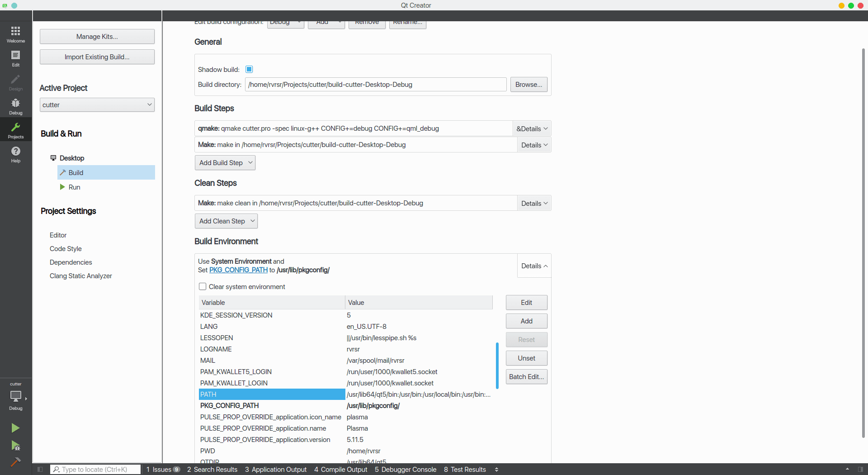
Task: Switch to Edit mode
Action: pyautogui.click(x=16, y=58)
